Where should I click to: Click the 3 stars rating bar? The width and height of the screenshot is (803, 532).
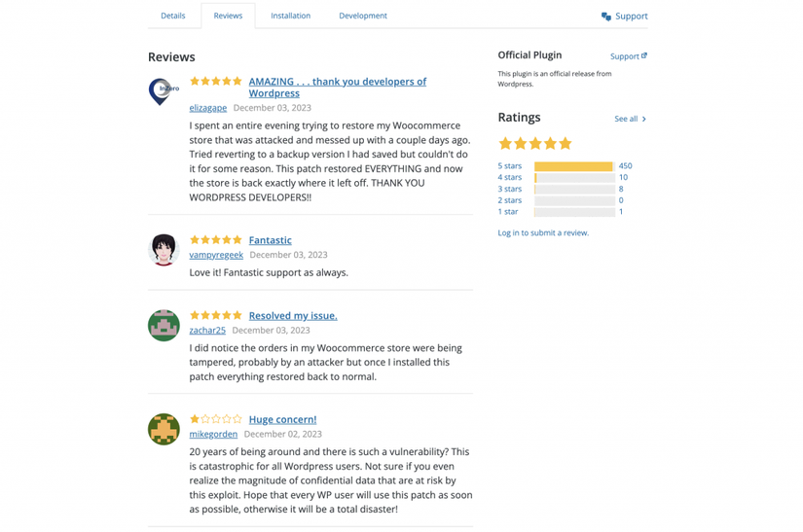pos(574,189)
